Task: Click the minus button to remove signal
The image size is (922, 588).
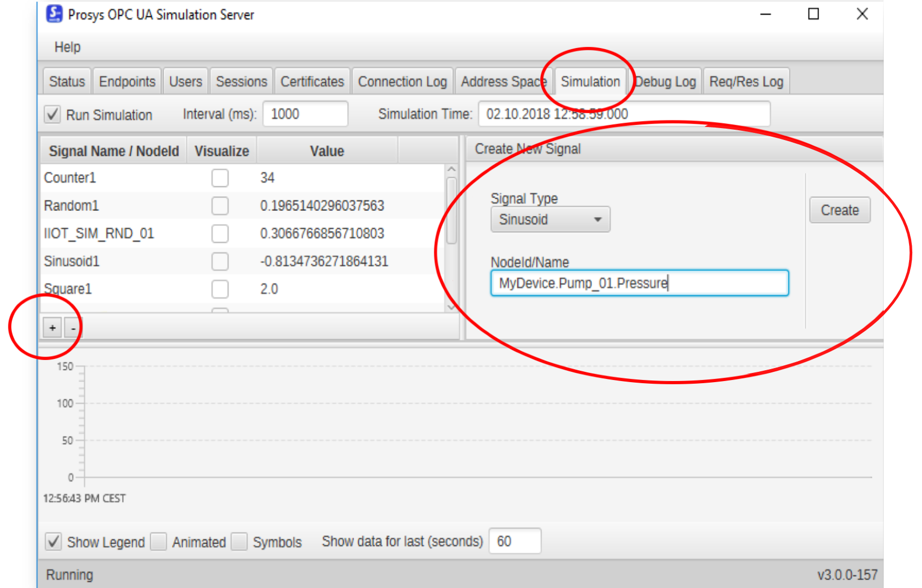Action: 73,328
